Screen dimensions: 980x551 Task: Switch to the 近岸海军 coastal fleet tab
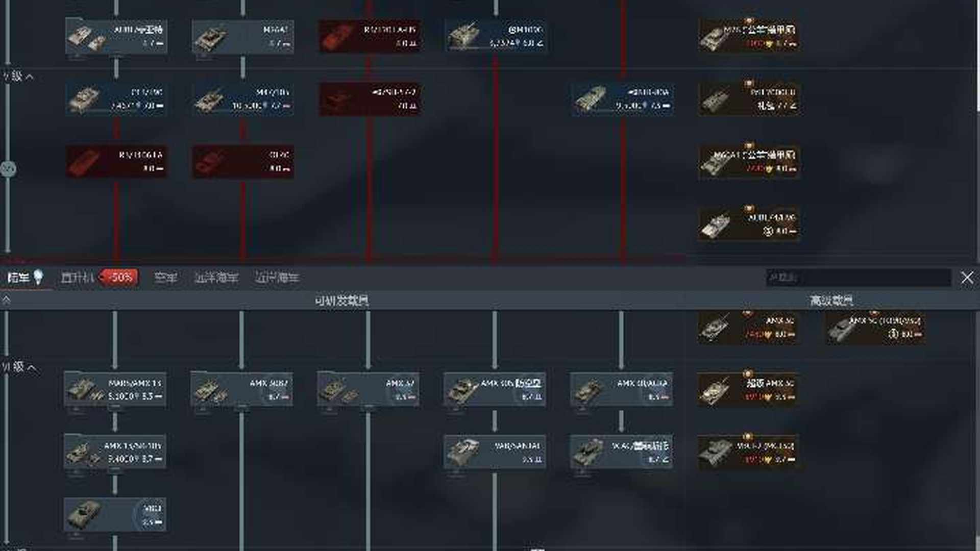(277, 278)
